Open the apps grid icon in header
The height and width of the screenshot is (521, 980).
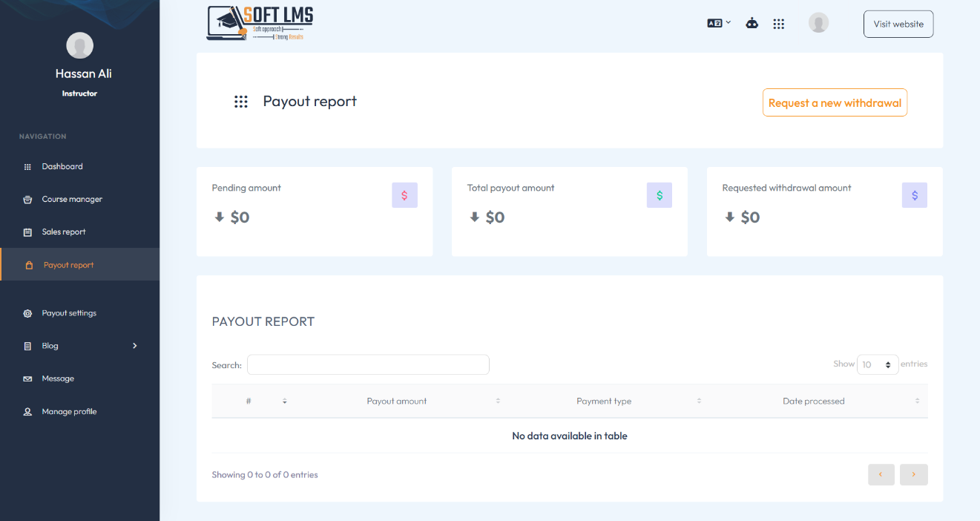tap(778, 24)
